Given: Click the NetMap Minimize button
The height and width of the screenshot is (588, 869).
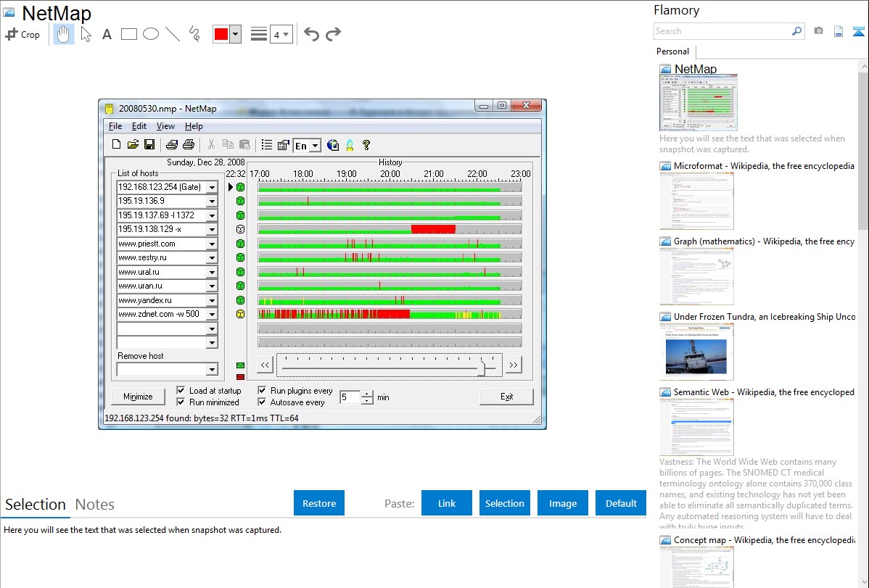Looking at the screenshot, I should [x=138, y=397].
